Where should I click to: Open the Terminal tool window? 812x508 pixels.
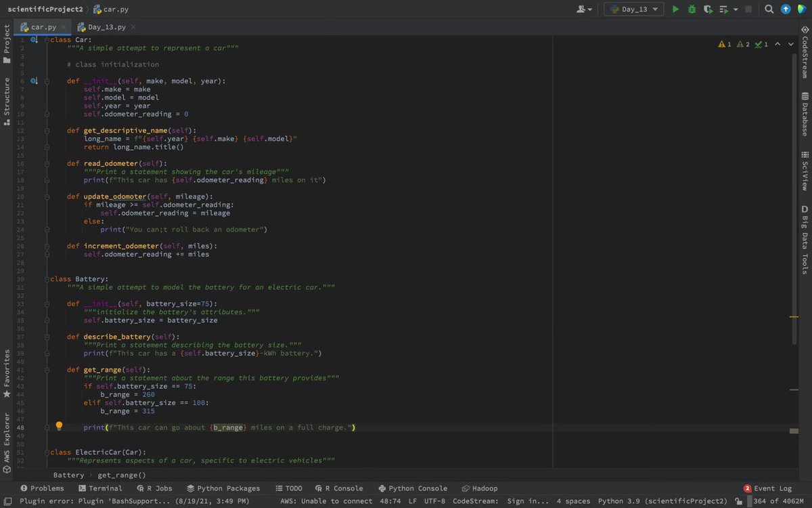[100, 488]
